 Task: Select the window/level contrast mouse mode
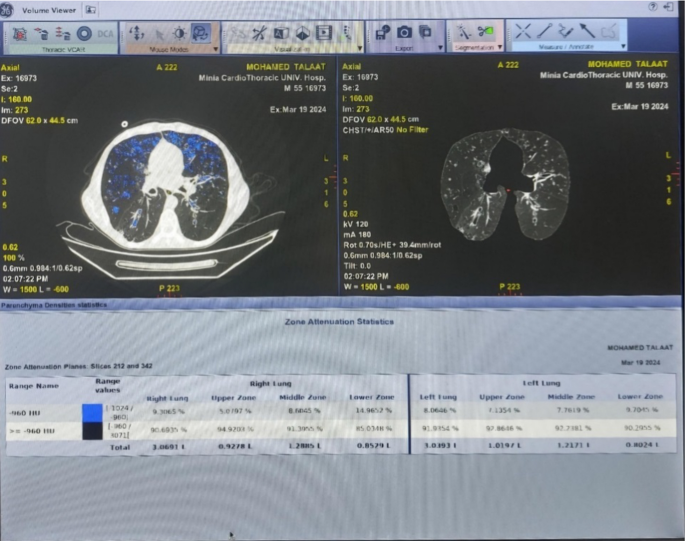coord(181,32)
